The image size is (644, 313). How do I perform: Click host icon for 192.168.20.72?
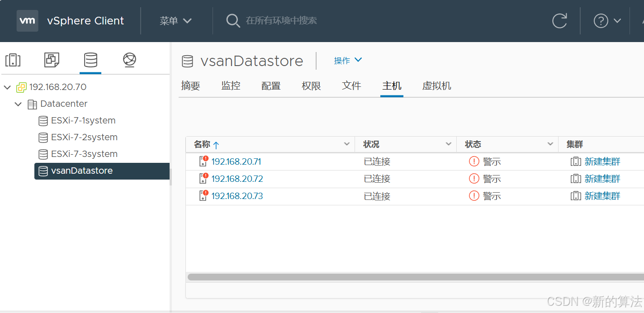pos(204,179)
